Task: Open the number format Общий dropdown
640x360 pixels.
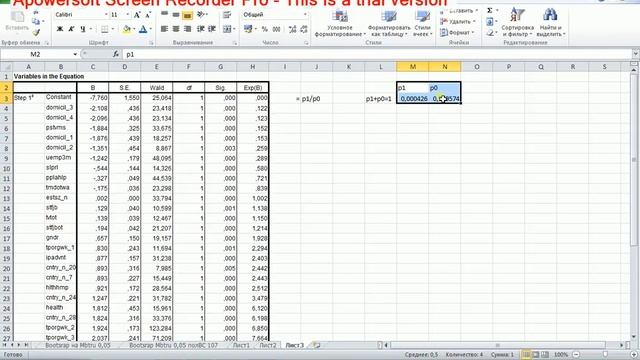Action: [x=305, y=15]
